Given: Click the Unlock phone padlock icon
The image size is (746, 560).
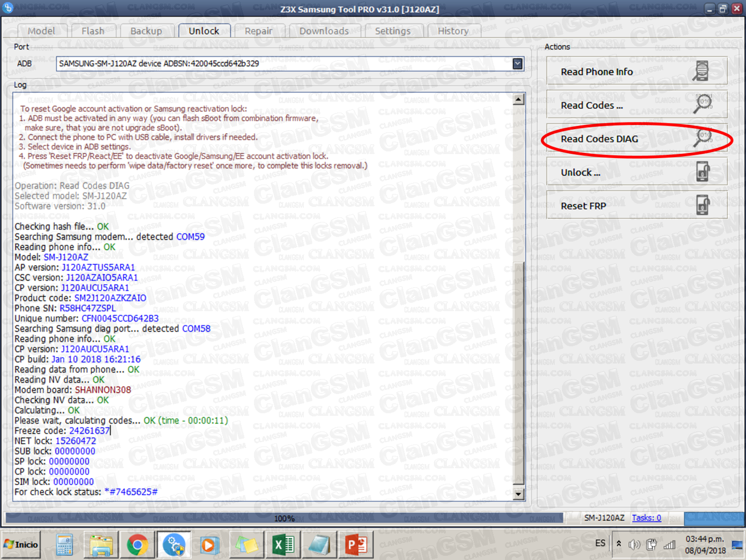Looking at the screenshot, I should (702, 172).
